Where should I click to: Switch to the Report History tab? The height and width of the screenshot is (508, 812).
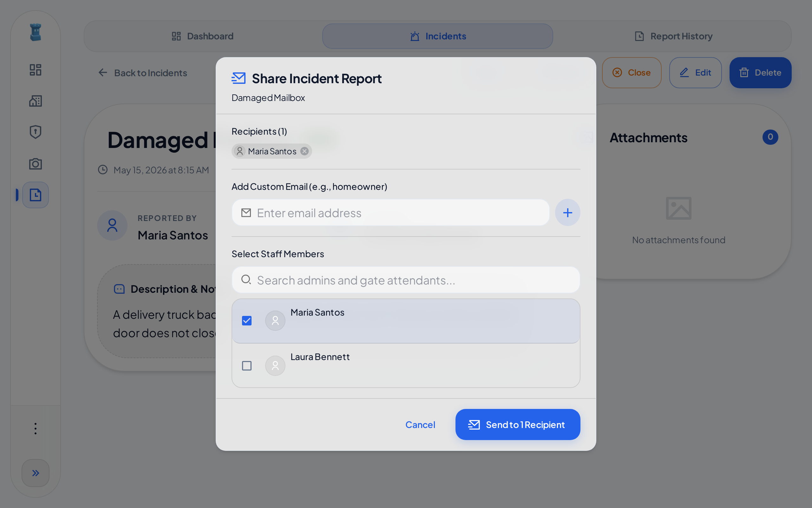point(673,36)
